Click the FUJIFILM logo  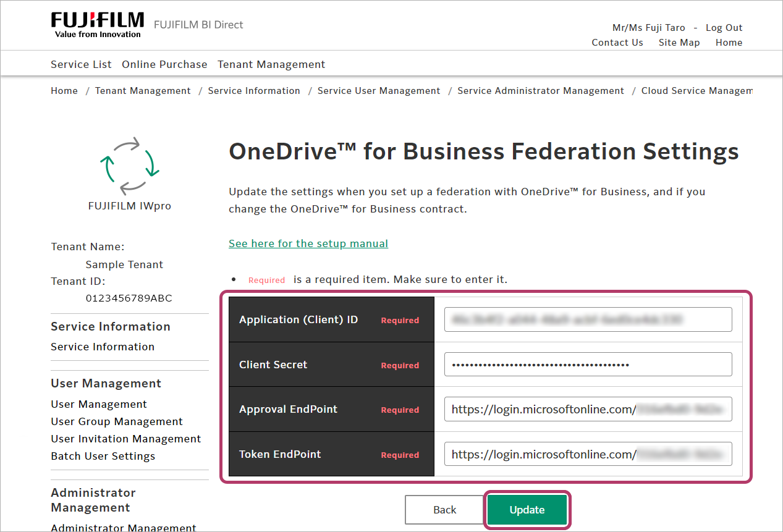(97, 25)
